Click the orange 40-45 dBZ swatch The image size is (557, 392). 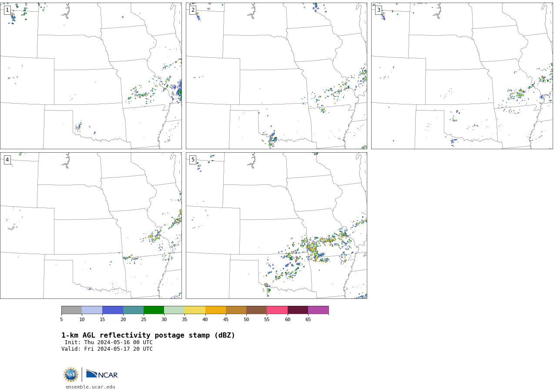215,310
